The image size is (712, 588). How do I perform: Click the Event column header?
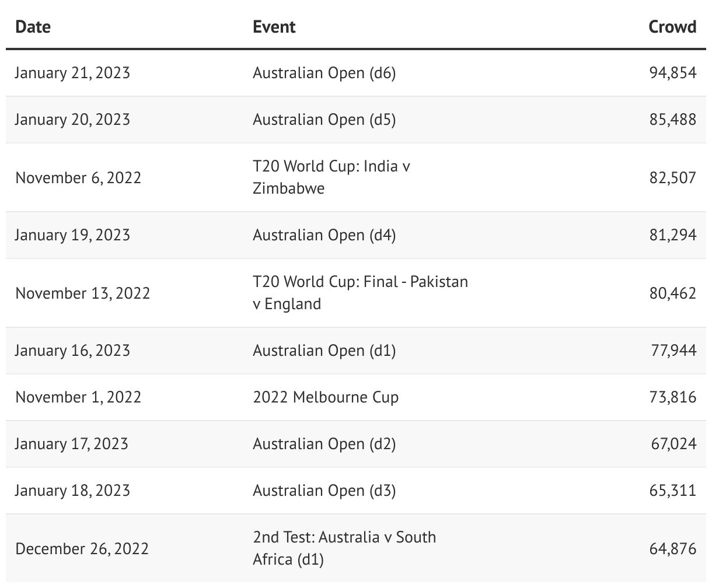click(x=274, y=27)
